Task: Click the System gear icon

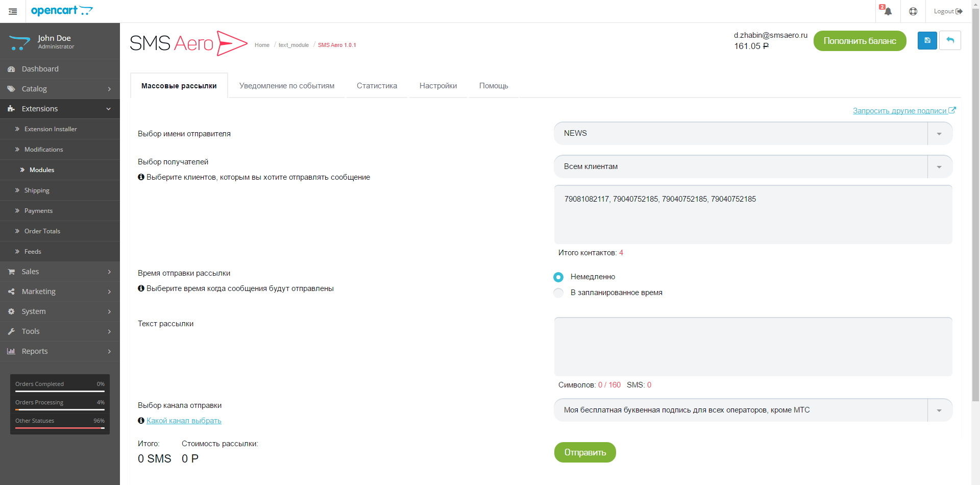Action: [11, 311]
